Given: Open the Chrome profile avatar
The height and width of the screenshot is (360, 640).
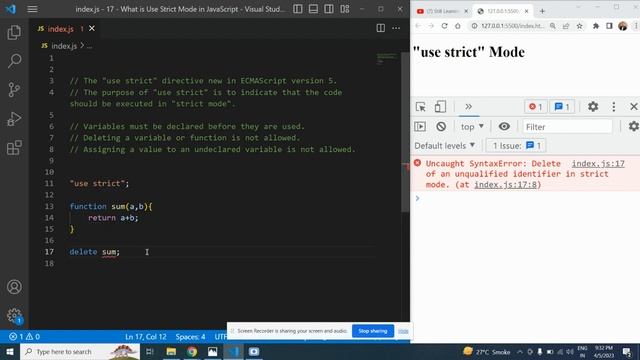Looking at the screenshot, I should [x=622, y=26].
